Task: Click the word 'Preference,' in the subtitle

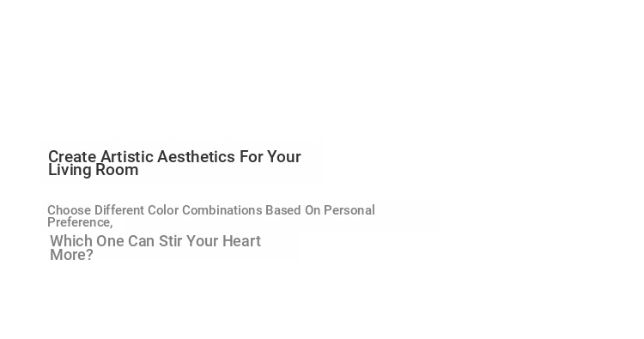Action: 80,222
